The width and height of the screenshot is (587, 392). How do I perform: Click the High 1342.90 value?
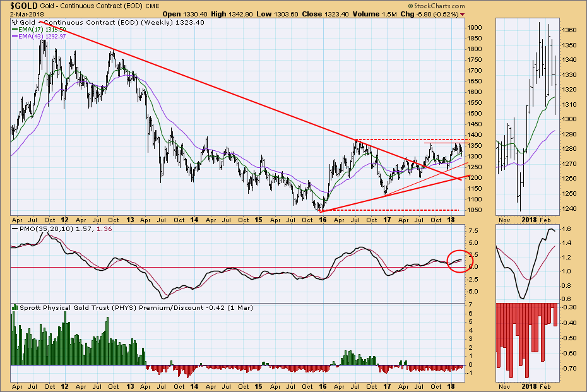[x=232, y=14]
